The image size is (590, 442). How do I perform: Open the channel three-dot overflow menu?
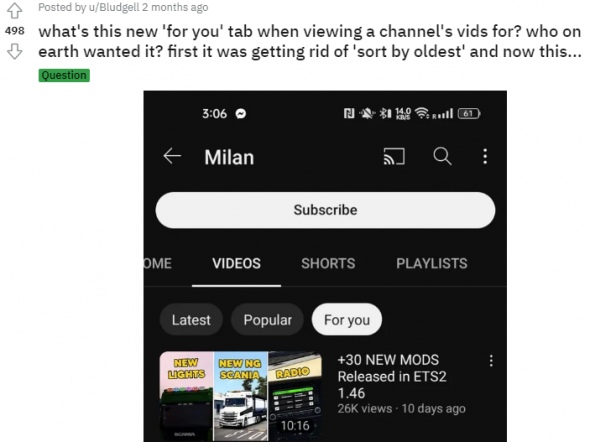(485, 156)
